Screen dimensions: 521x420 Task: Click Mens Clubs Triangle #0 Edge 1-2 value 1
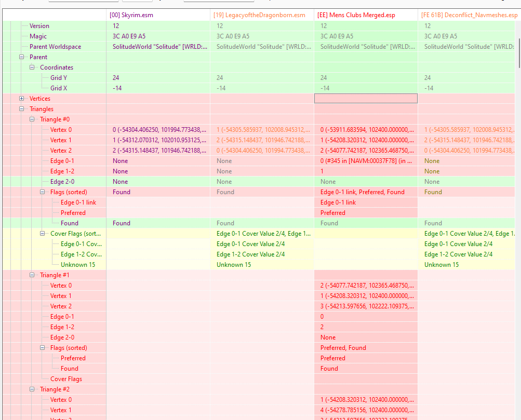pyautogui.click(x=322, y=171)
